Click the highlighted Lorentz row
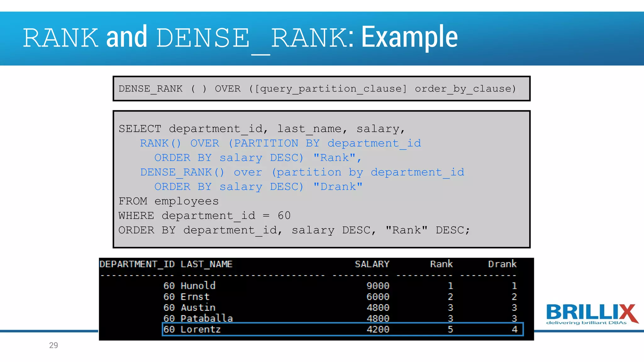This screenshot has width=644, height=362. click(x=342, y=329)
